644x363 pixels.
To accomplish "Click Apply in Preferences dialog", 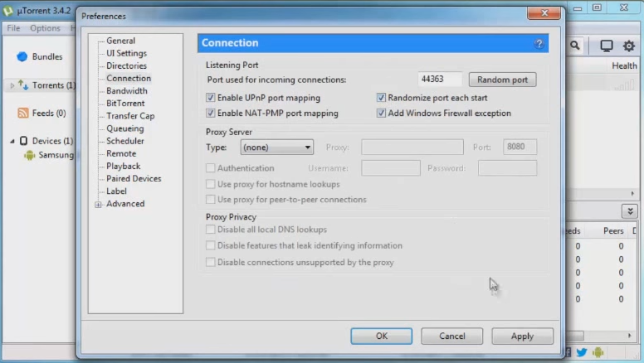I will coord(522,336).
